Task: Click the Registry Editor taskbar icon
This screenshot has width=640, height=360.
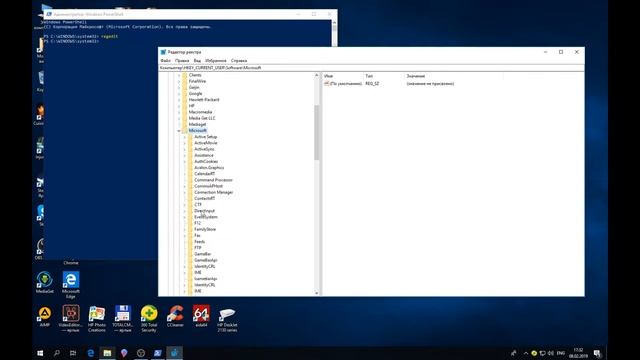Action: pyautogui.click(x=174, y=353)
